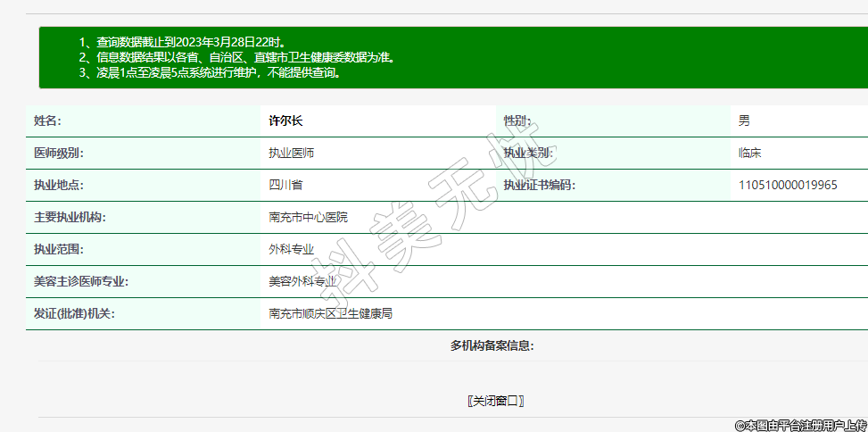Click the 南充市中心医院 institution value
Viewport: 868px width, 432px height.
click(308, 217)
